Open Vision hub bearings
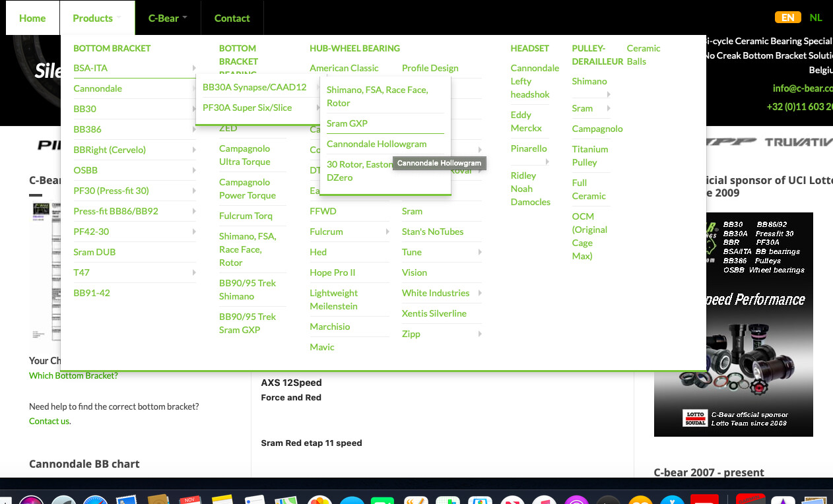Screen dimensions: 833x504 415,272
